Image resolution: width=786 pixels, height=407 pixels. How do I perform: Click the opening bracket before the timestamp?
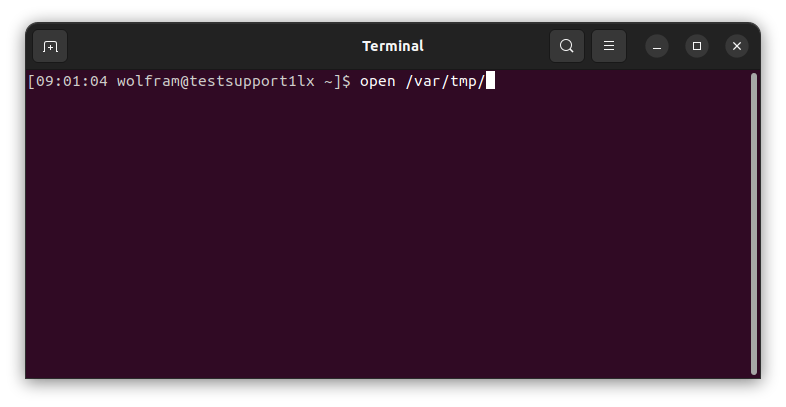point(32,81)
